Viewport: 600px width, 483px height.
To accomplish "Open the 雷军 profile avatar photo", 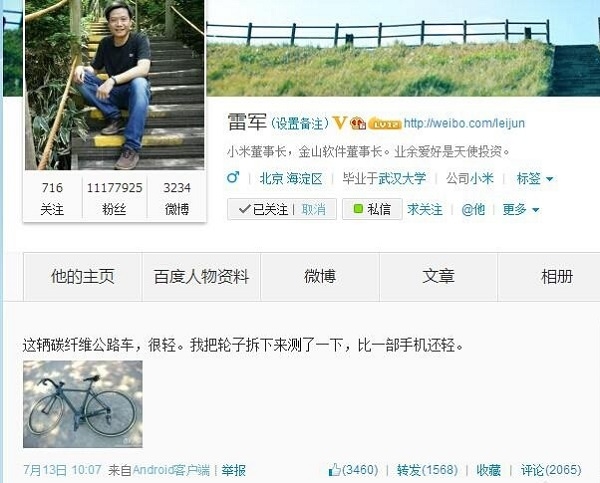I will (x=114, y=85).
